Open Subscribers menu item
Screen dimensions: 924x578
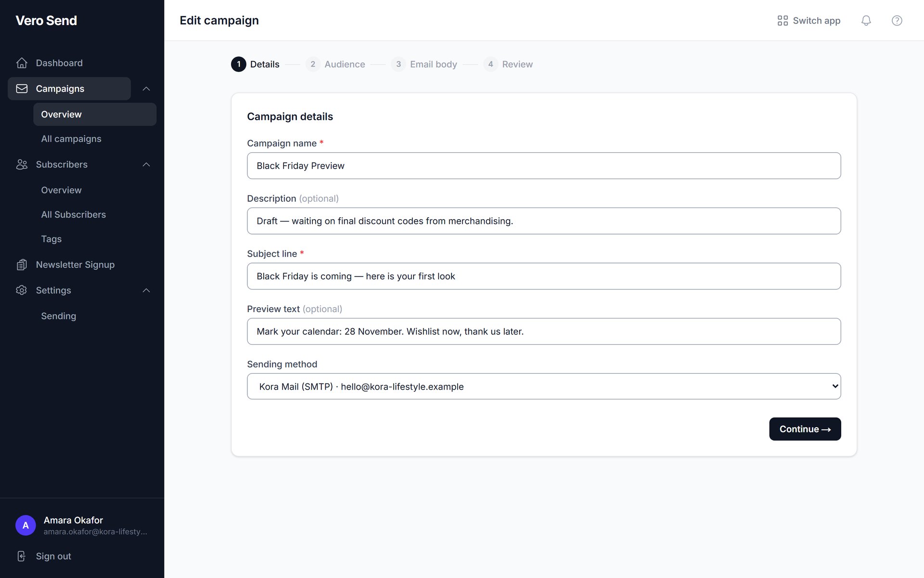click(x=69, y=165)
